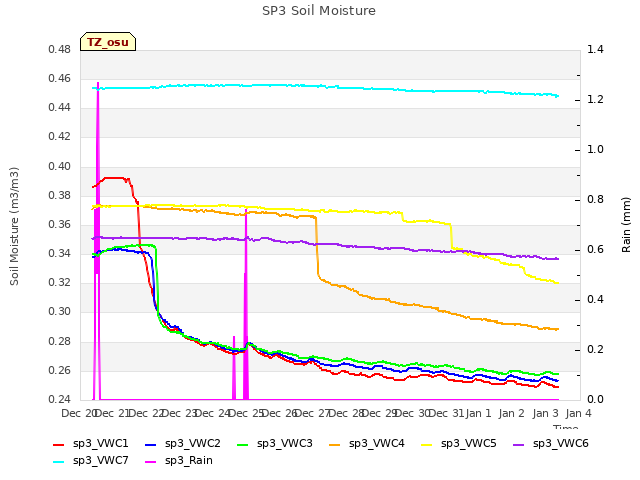Image resolution: width=640 pixels, height=480 pixels.
Task: Select the sp3_Rain legend entry
Action: pos(179,461)
